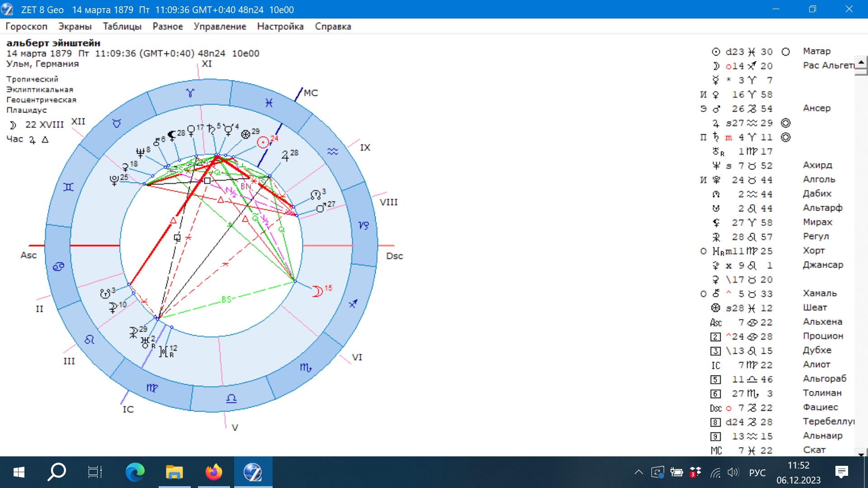Open the Windows notification center

(x=841, y=472)
